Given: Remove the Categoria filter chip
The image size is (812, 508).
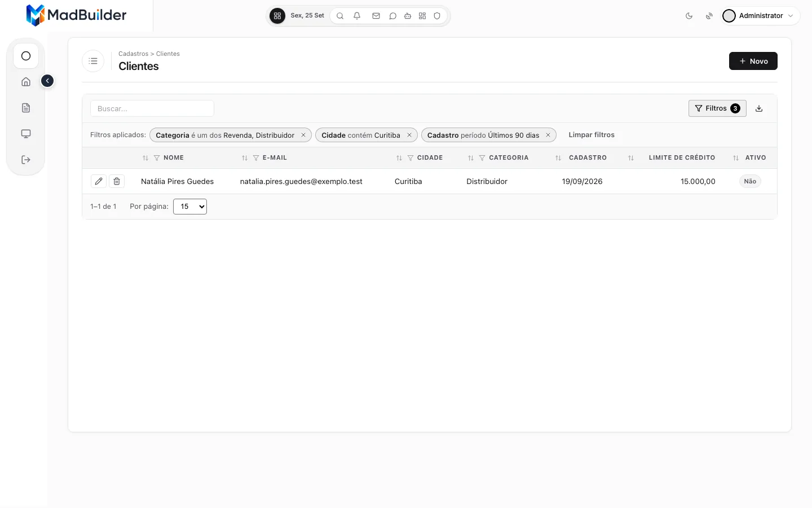Looking at the screenshot, I should pos(303,135).
